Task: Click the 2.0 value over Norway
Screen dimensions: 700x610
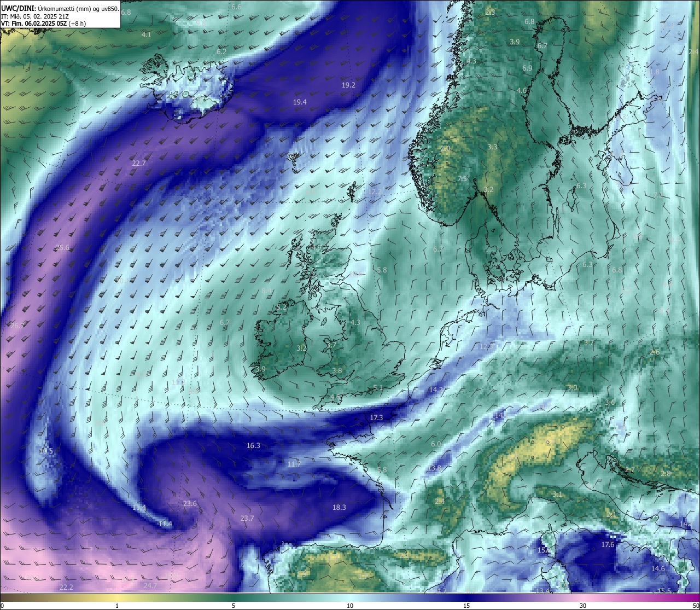Action: 445,148
